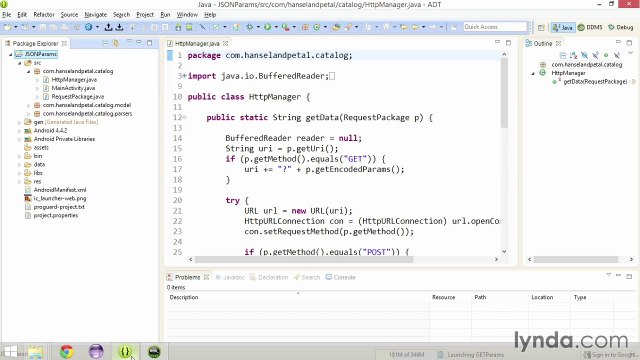Click the Outline horizontal scrollbar

[576, 259]
